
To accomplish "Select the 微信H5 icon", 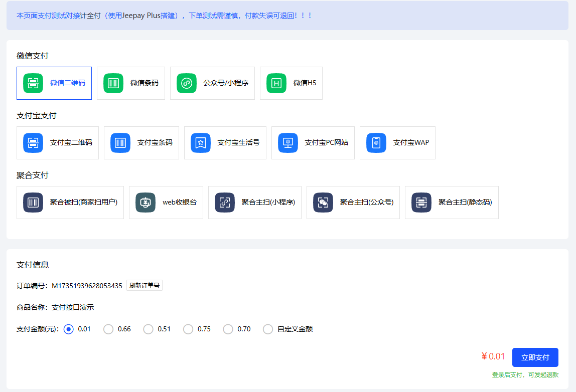I will 276,83.
